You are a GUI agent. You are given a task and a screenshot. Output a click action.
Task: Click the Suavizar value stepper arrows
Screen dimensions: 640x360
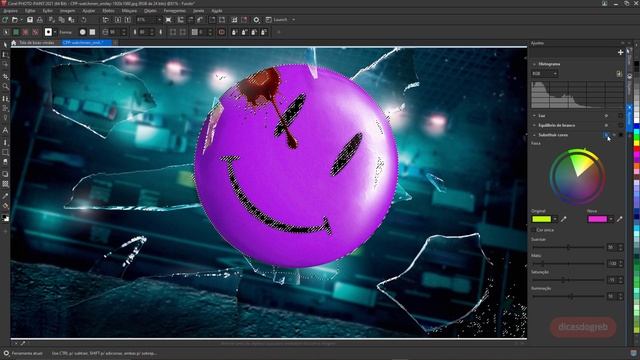click(621, 247)
